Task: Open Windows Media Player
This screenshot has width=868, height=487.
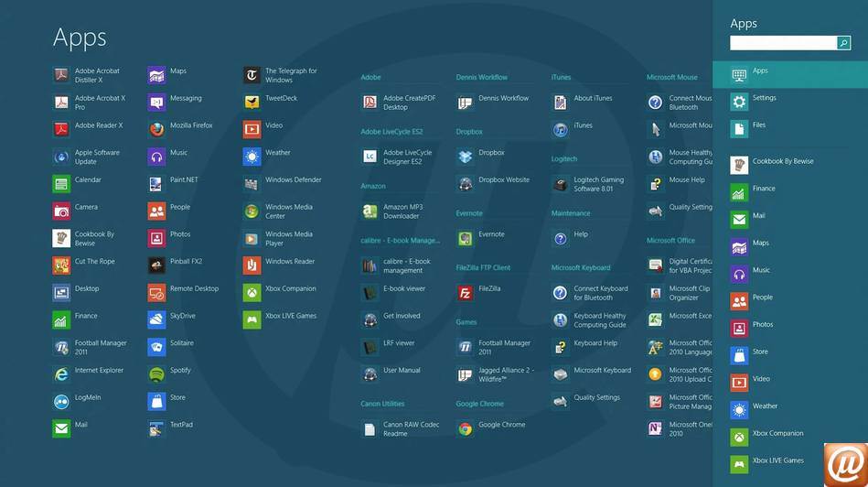Action: [278, 238]
